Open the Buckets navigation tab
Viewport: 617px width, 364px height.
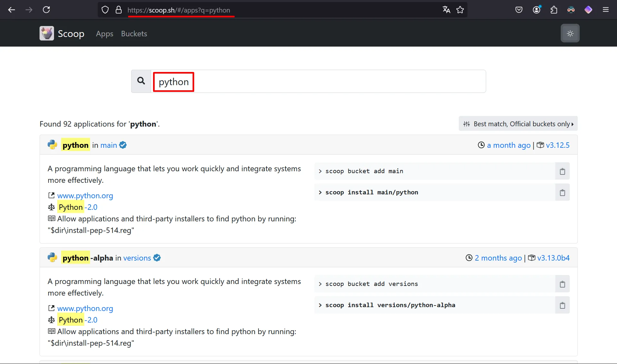pyautogui.click(x=134, y=34)
